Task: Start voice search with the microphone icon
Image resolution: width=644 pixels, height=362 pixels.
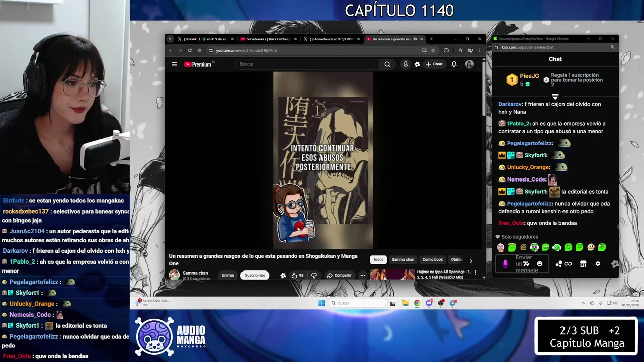Action: [x=406, y=64]
